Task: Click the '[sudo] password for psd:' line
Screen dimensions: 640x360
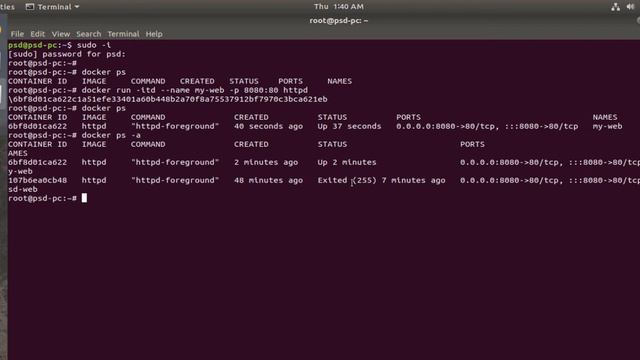Action: coord(67,54)
